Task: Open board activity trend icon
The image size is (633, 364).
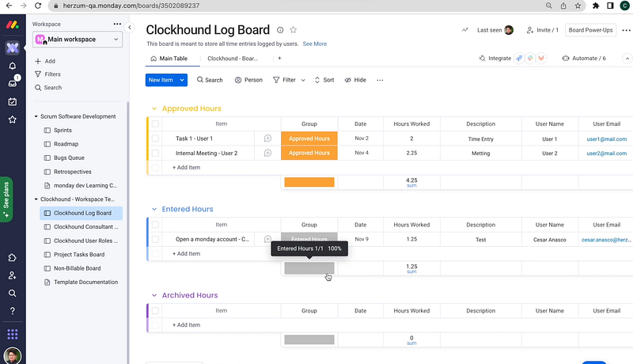Action: point(465,30)
